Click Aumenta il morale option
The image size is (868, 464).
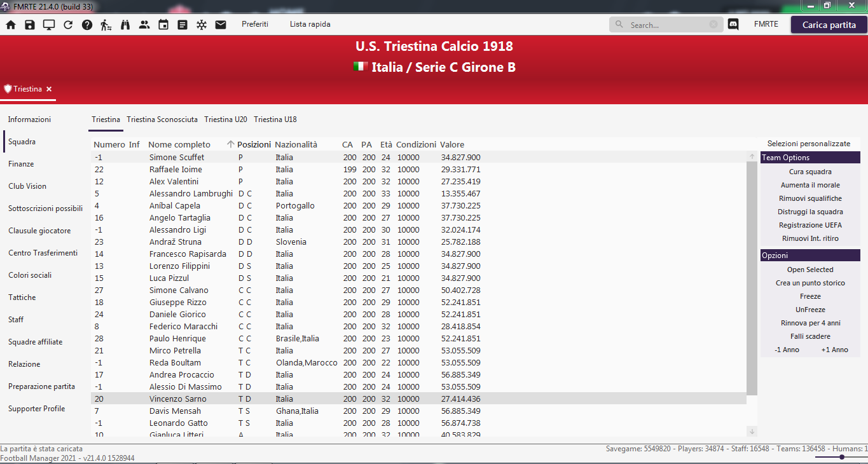[810, 185]
